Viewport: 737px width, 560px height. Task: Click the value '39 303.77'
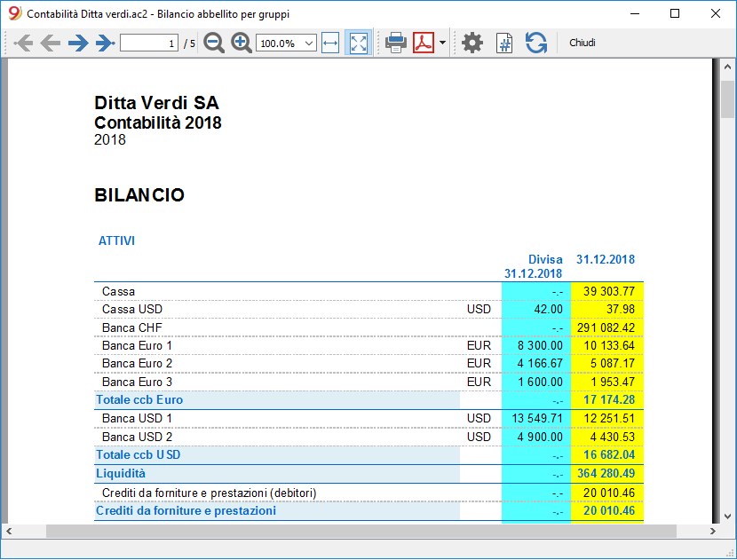point(609,291)
